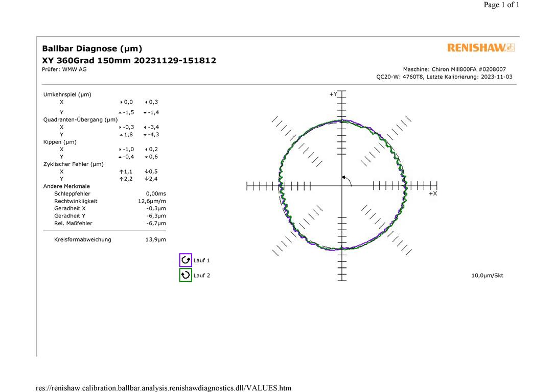Click the Rechtwinkligkeit value '12,6µm/m'
Screen dimensions: 555x392
152,201
